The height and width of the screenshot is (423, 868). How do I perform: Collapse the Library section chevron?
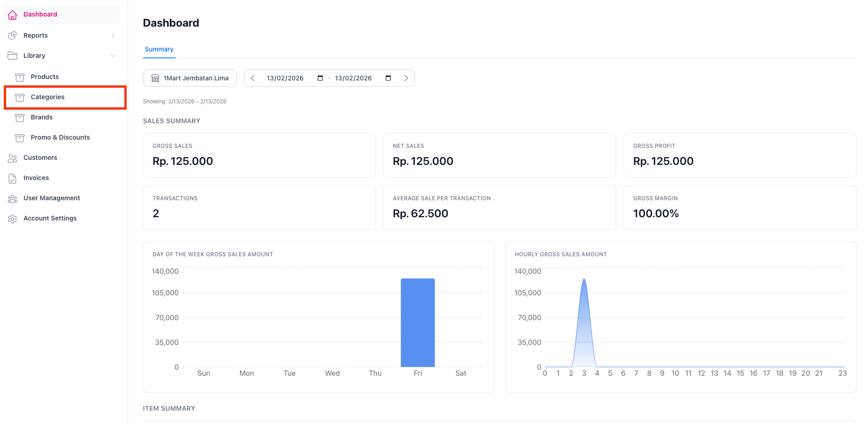pos(113,56)
